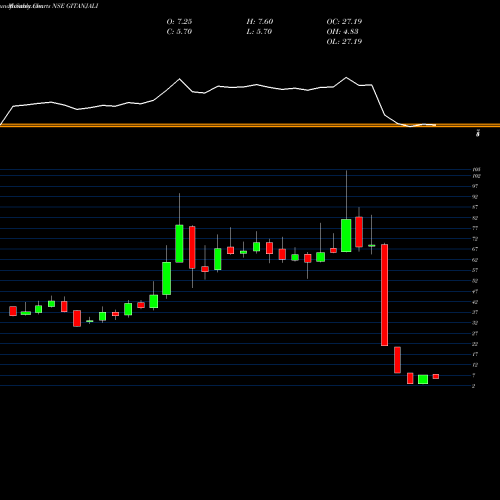Click the 42 price axis label
500x500 pixels.
click(475, 302)
